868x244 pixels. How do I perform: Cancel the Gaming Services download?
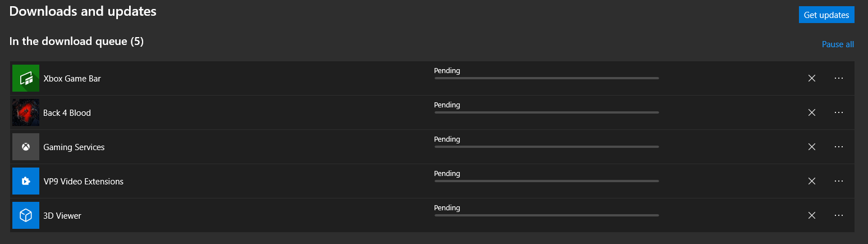click(x=811, y=147)
